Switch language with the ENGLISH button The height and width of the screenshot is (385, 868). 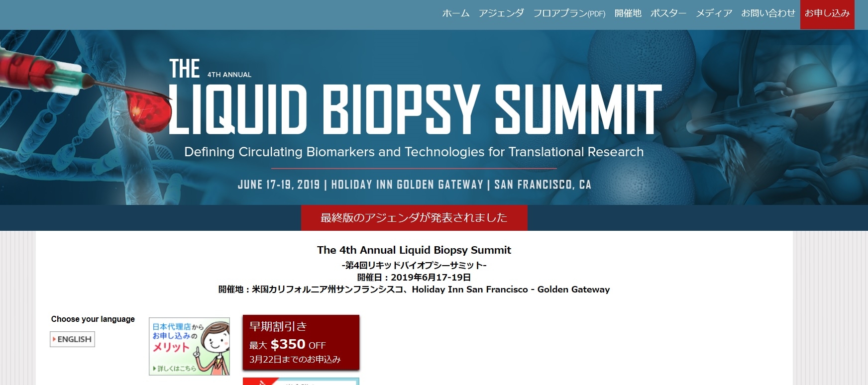[x=73, y=339]
